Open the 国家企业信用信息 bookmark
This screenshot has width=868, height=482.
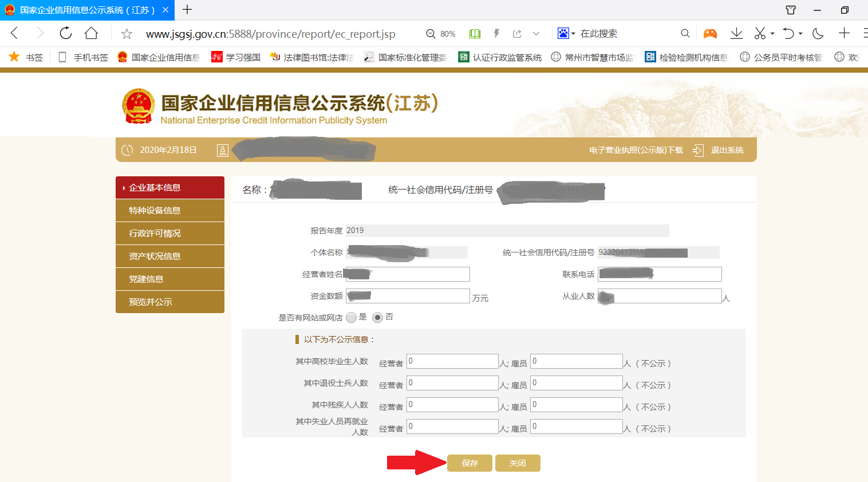[x=159, y=57]
